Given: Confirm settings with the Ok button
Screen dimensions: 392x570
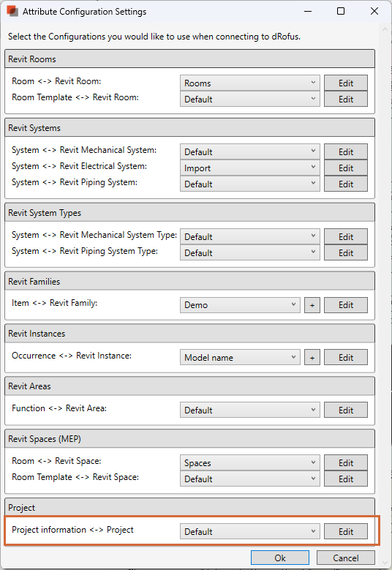Looking at the screenshot, I should 280,558.
